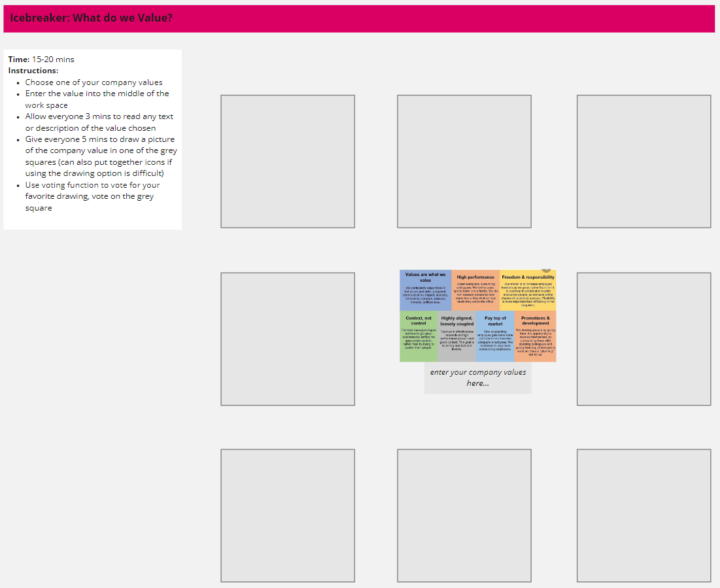Screen dimensions: 720x588
Task: Select the "enter your company values here..." text box
Action: click(x=477, y=377)
